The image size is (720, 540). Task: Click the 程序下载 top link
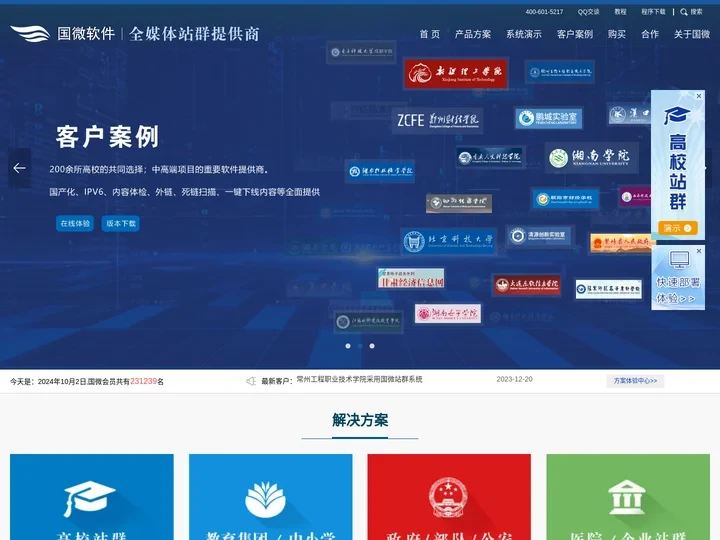pos(653,11)
